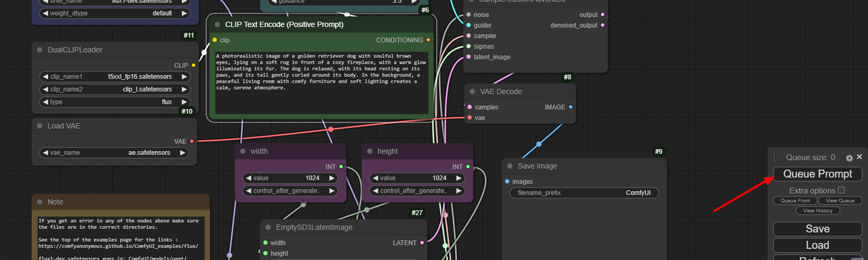Click the Load workflow button
The height and width of the screenshot is (260, 868).
pos(817,245)
